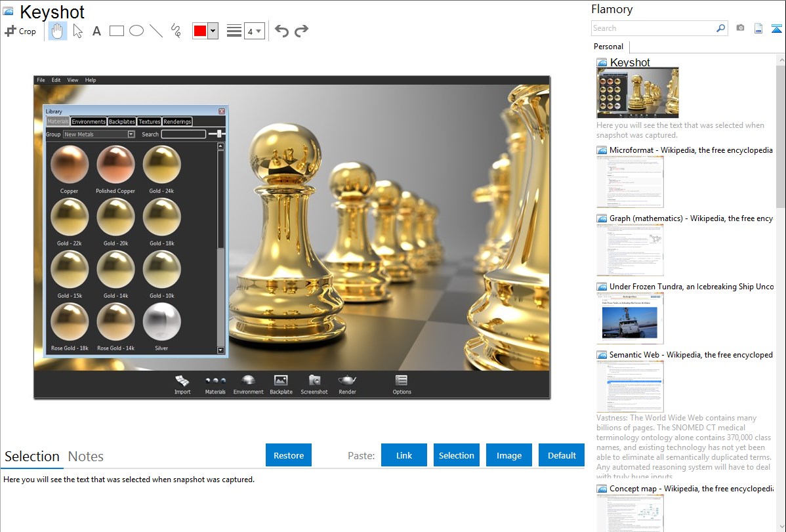Pick the ellipse shape tool
786x532 pixels.
(136, 31)
